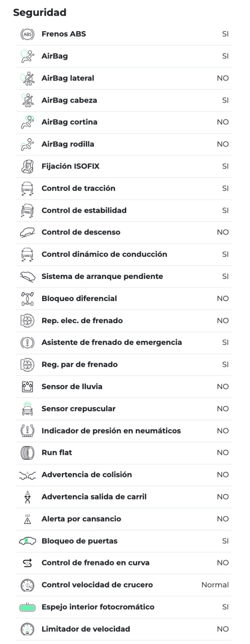
Task: Click the Limitador de velocidad icon
Action: (x=27, y=629)
